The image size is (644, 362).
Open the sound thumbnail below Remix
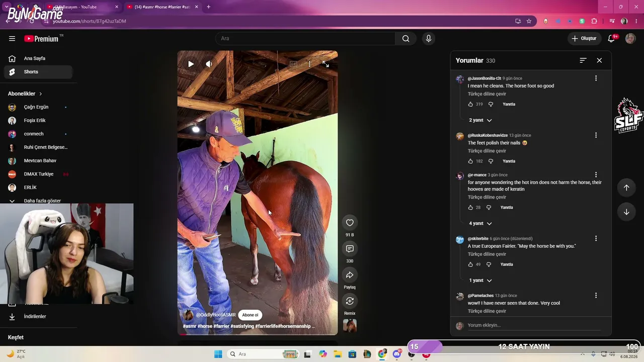click(350, 326)
